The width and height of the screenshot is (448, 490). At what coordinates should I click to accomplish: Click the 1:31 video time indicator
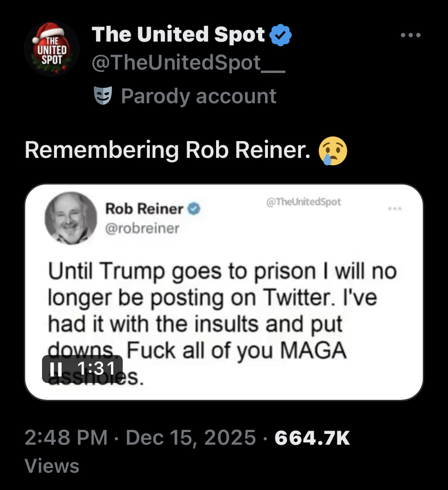pyautogui.click(x=96, y=369)
